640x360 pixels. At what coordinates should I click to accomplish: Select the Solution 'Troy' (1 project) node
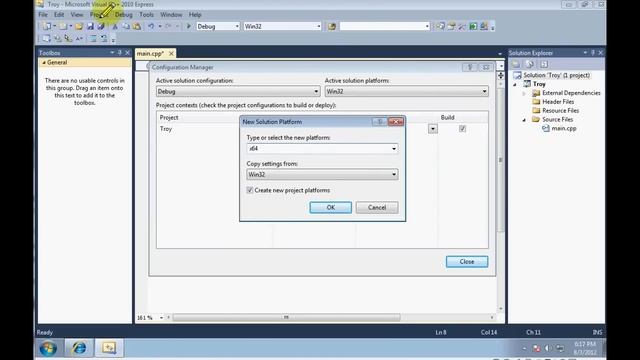pyautogui.click(x=556, y=75)
